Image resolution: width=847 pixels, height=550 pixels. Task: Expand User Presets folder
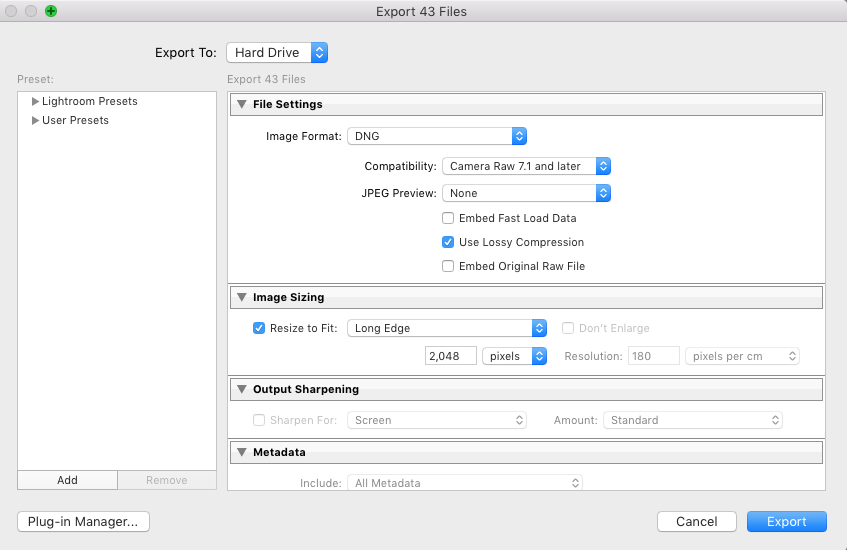point(35,120)
